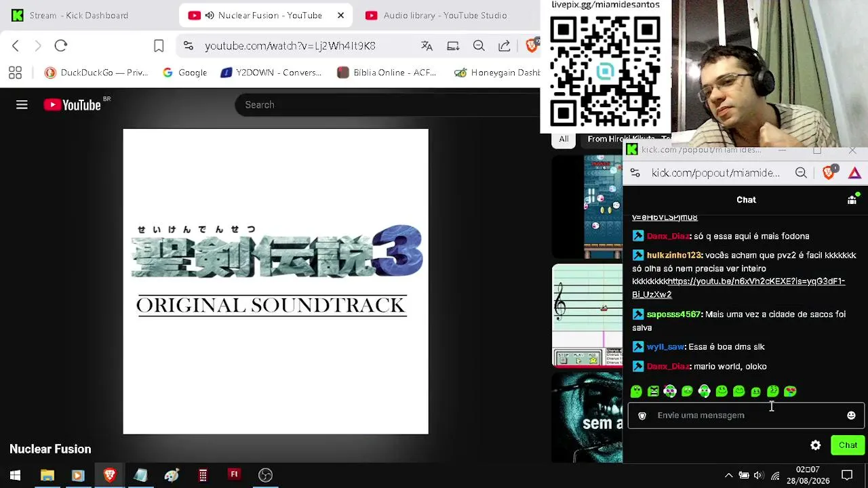Mute the Nuclear Fusion tab audio icon
Image resolution: width=868 pixels, height=488 pixels.
click(210, 15)
